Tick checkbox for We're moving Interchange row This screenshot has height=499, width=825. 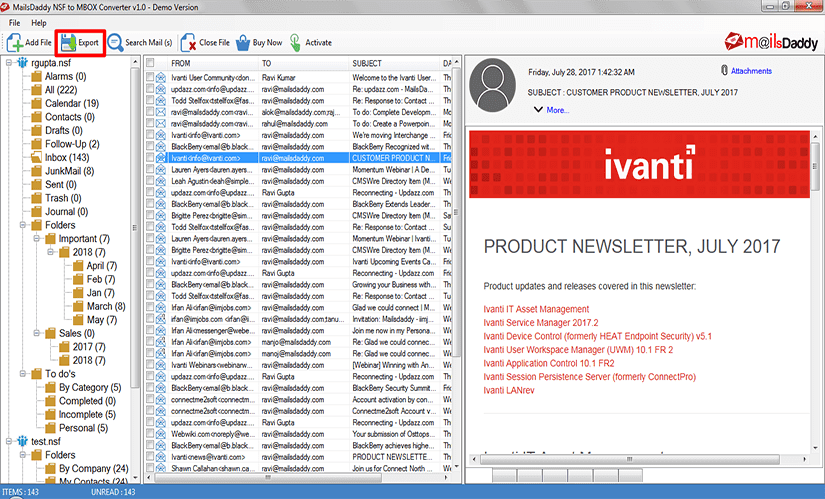150,135
